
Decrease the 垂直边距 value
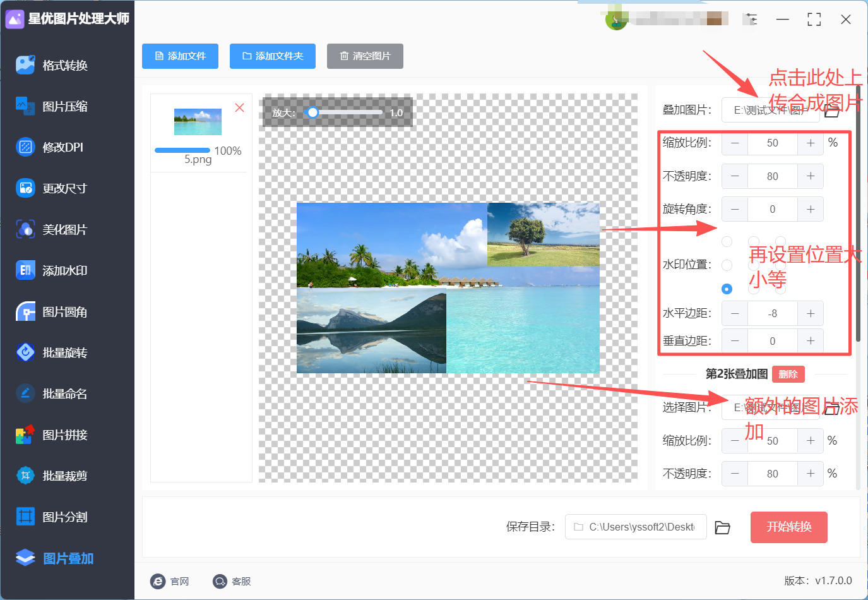735,341
